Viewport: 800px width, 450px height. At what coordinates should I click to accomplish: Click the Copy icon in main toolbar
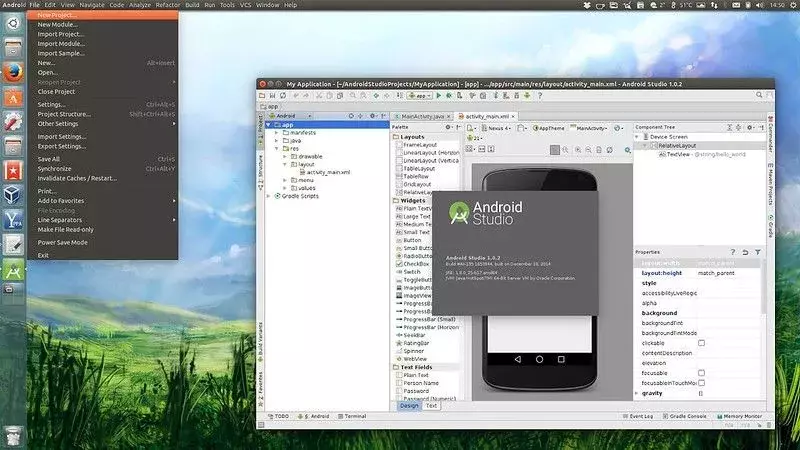329,95
